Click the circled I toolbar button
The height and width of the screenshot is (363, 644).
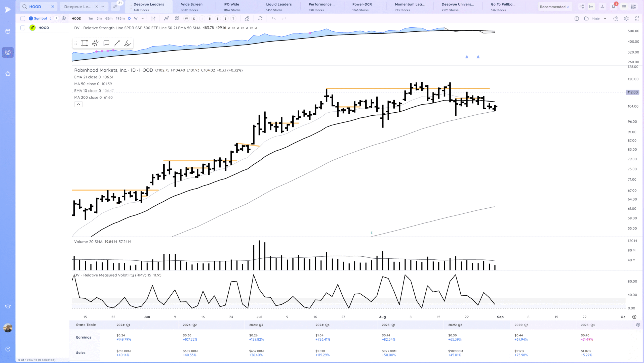click(x=202, y=18)
